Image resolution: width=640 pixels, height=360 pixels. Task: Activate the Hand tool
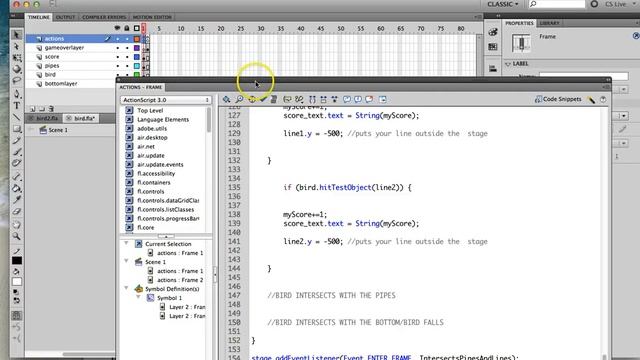[x=17, y=224]
